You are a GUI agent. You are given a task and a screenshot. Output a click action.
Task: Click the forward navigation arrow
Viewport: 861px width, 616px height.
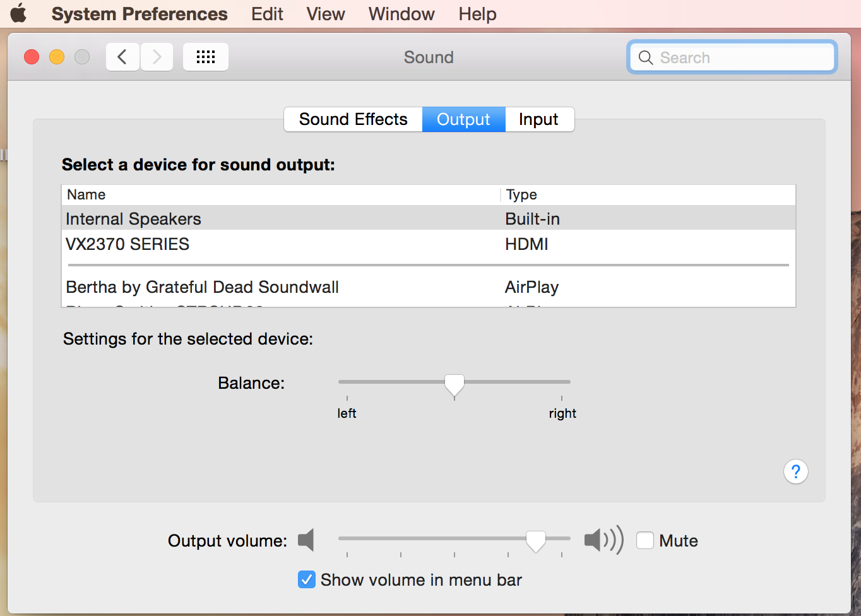[x=157, y=57]
